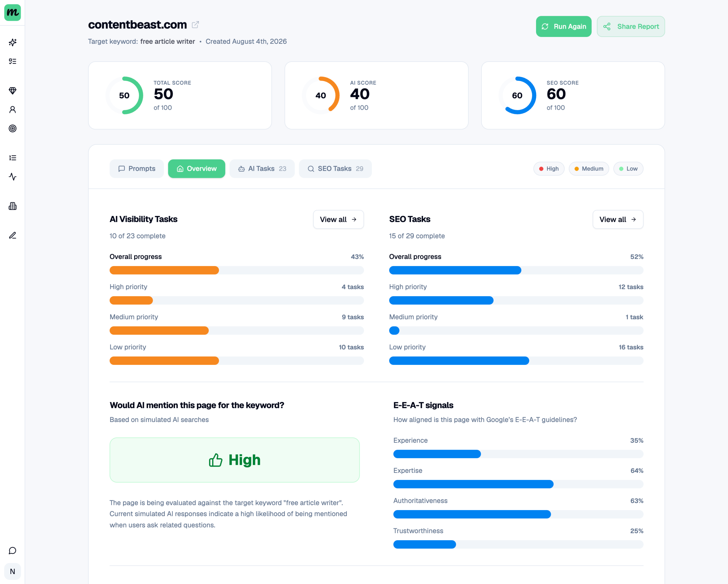Screen dimensions: 728x584
Task: Open the target bullseye icon in sidebar
Action: [13, 128]
